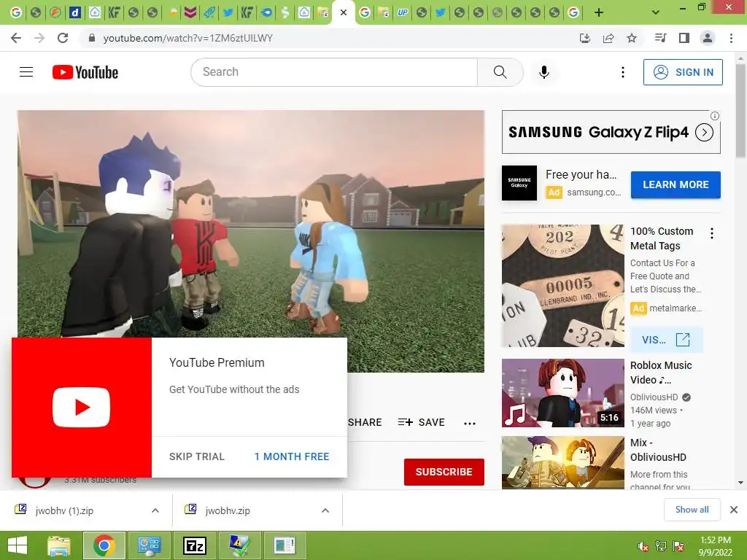Click SKIP TRIAL in Premium popup
The image size is (747, 560).
pyautogui.click(x=197, y=456)
